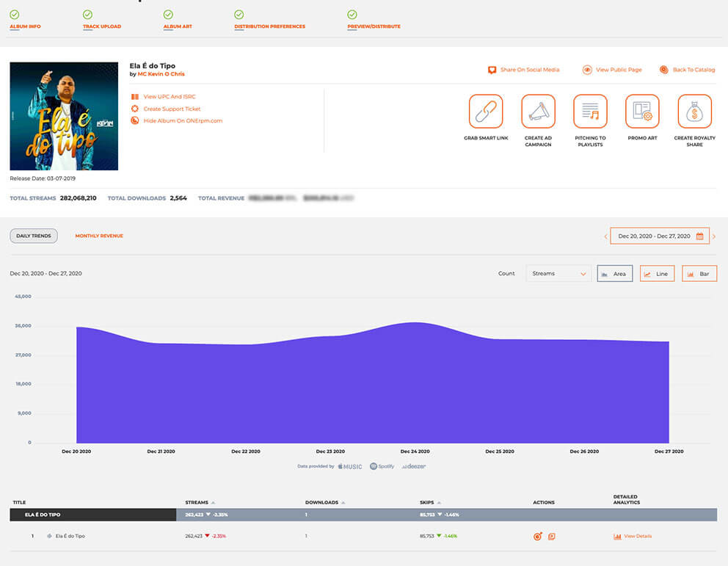This screenshot has height=566, width=728.
Task: Click the target icon in Actions column
Action: click(x=538, y=537)
